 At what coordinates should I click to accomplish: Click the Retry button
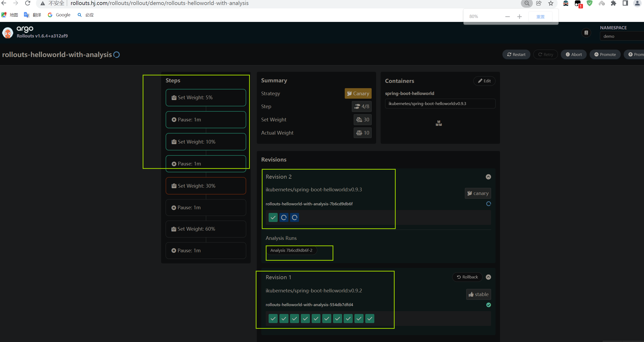[x=545, y=54]
